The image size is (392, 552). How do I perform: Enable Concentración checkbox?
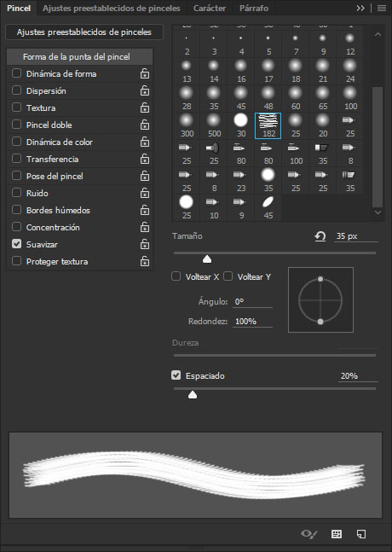pos(16,227)
